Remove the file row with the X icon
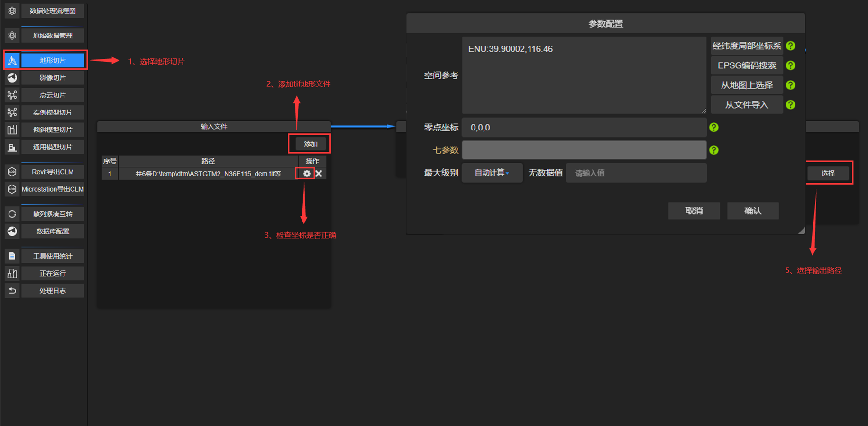 tap(319, 174)
